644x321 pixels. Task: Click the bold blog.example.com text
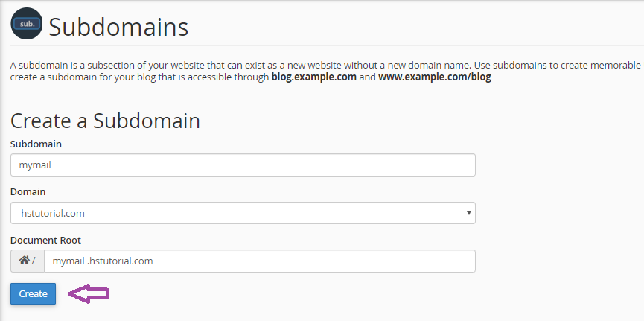click(x=313, y=77)
